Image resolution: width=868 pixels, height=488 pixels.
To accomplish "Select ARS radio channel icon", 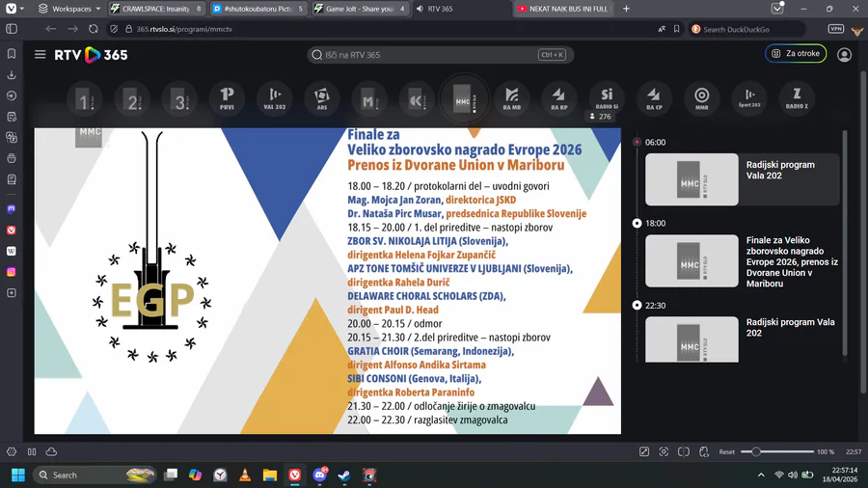I will [322, 98].
